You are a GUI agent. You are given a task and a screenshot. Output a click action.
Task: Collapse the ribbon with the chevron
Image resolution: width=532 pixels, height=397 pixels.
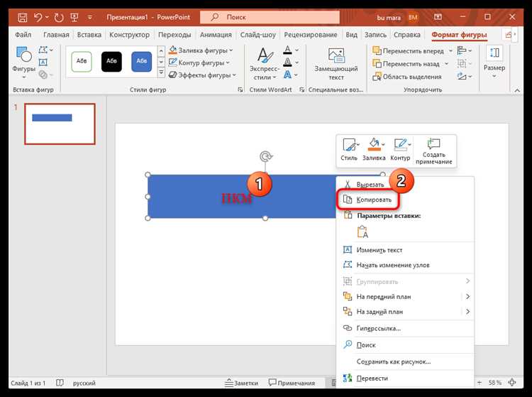(517, 90)
